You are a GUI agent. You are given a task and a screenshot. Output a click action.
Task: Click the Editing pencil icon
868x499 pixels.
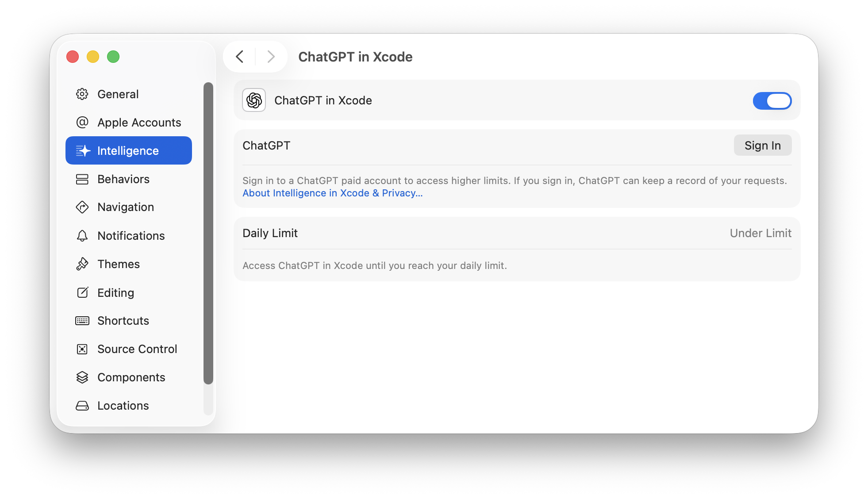coord(82,292)
